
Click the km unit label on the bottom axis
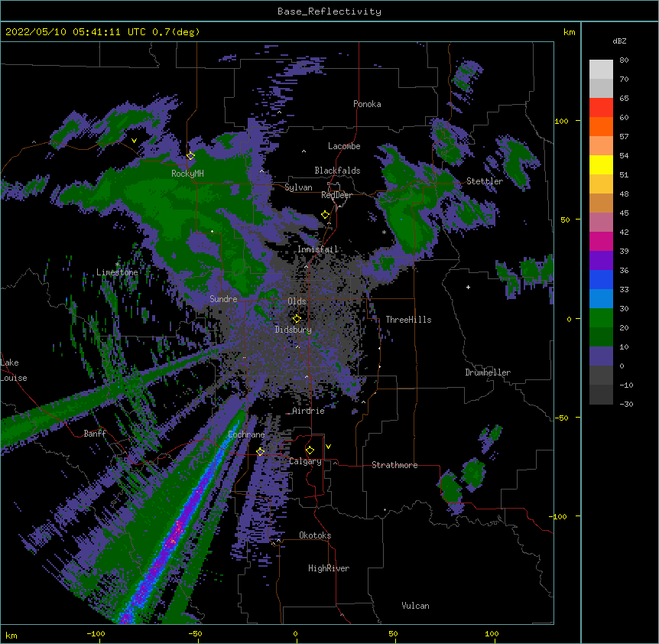tap(11, 636)
